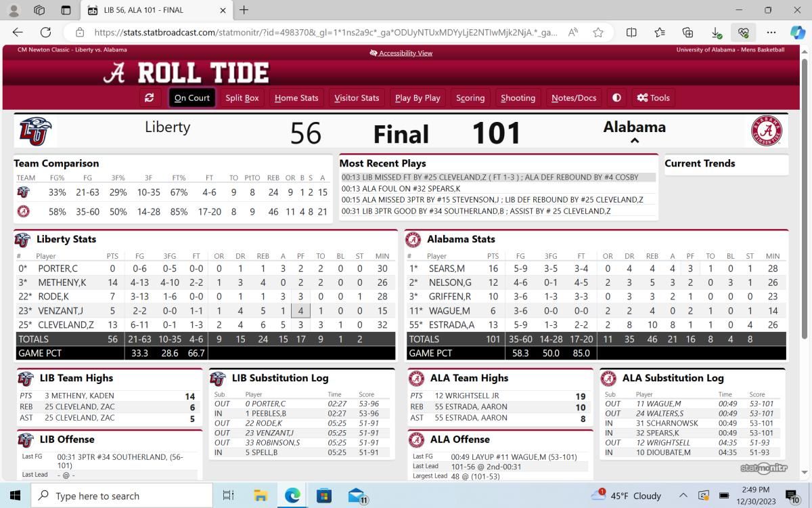Go back with the browser back arrow
812x508 pixels.
click(x=18, y=32)
